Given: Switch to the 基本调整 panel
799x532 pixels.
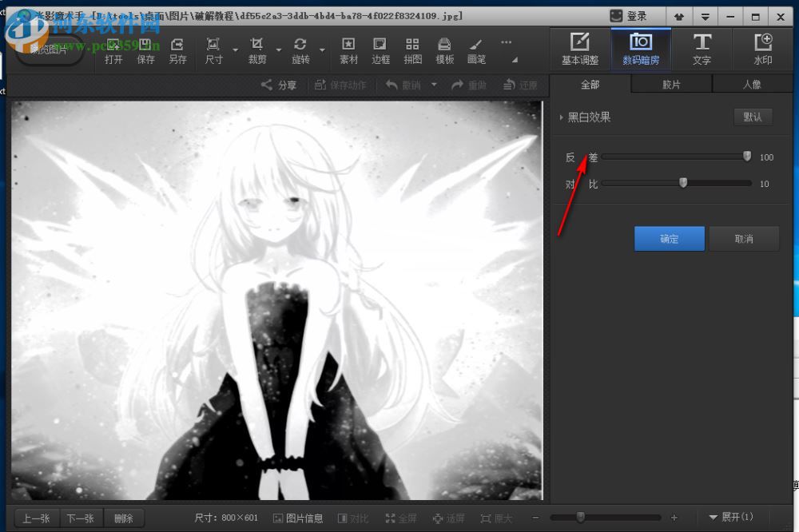Looking at the screenshot, I should (x=579, y=50).
